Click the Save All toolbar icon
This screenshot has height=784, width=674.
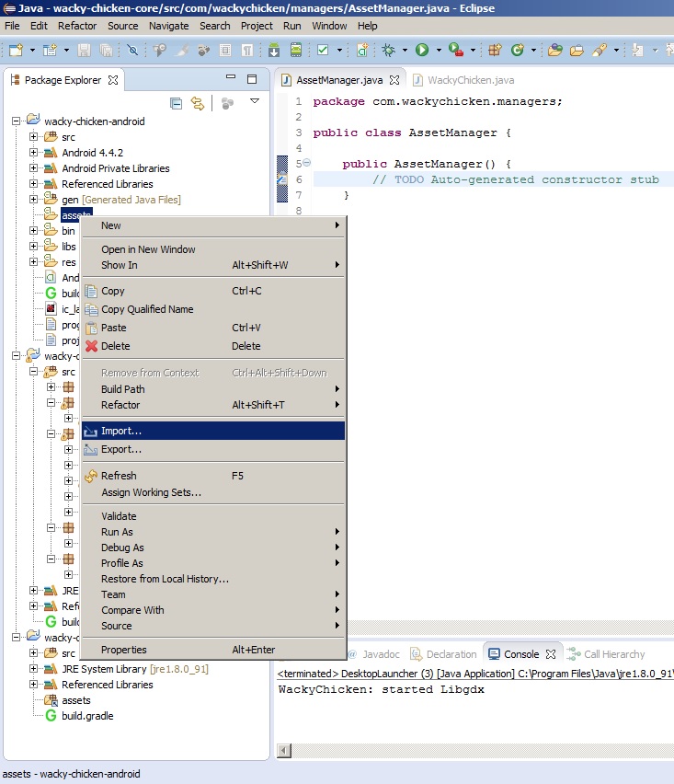click(106, 50)
